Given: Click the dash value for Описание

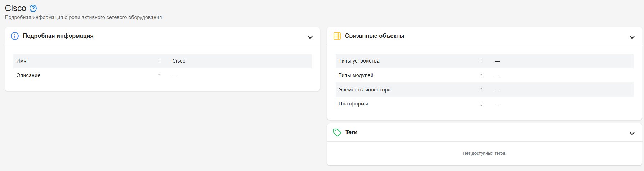Looking at the screenshot, I should tap(175, 76).
